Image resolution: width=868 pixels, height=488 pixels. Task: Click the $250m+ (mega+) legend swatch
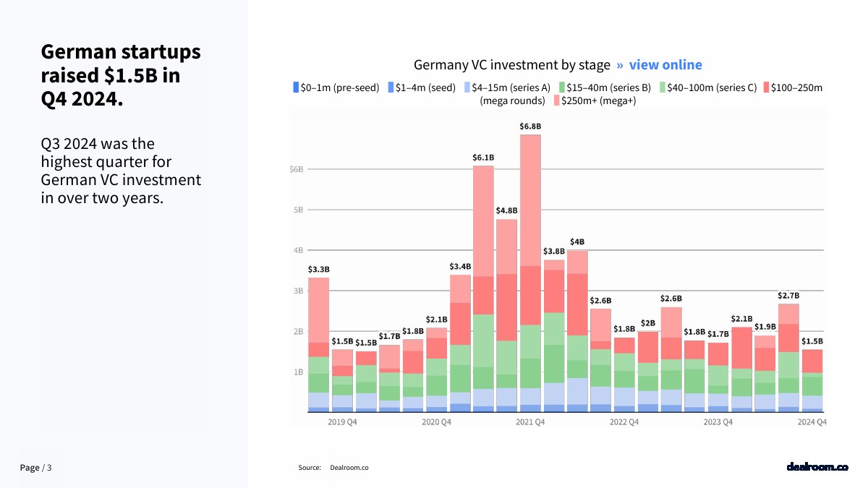tap(557, 101)
